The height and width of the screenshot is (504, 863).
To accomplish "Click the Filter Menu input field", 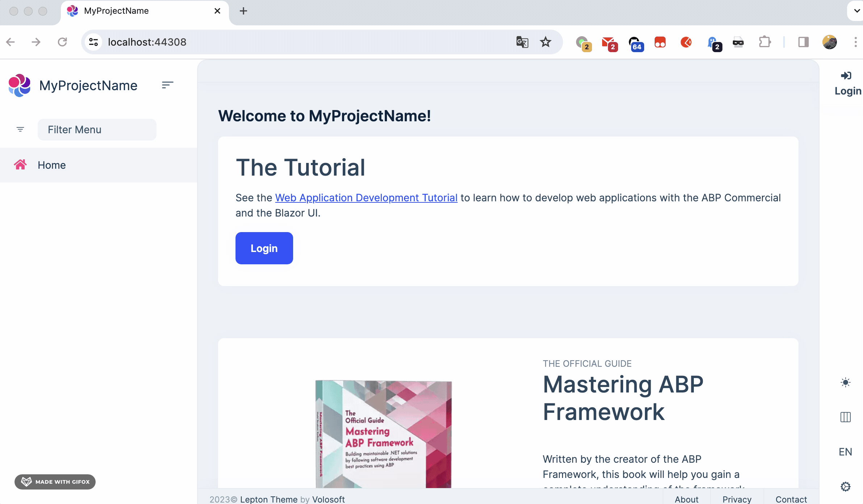I will [97, 130].
